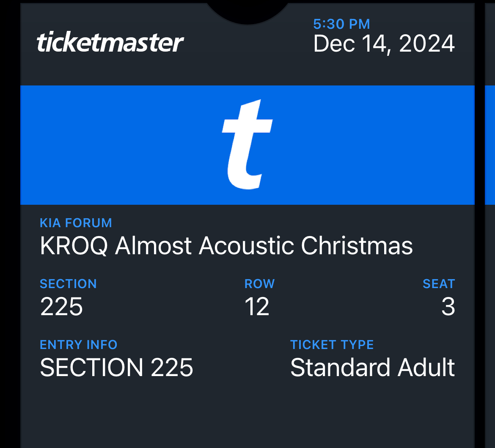Tap the KIA FORUM venue label
The height and width of the screenshot is (448, 495).
pyautogui.click(x=76, y=223)
